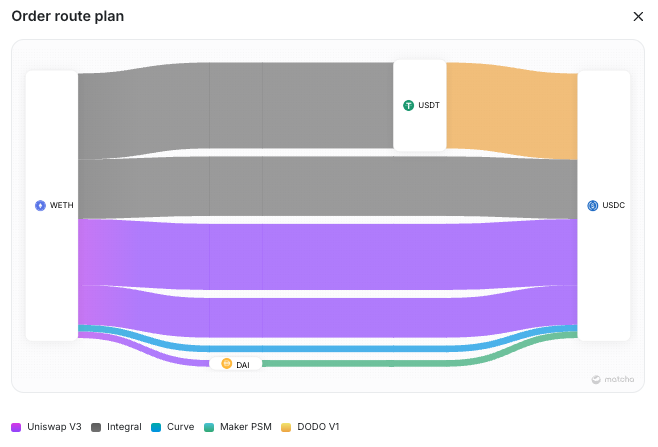658x447 pixels.
Task: Click the Uniswap V3 purple legend swatch
Action: tap(16, 427)
